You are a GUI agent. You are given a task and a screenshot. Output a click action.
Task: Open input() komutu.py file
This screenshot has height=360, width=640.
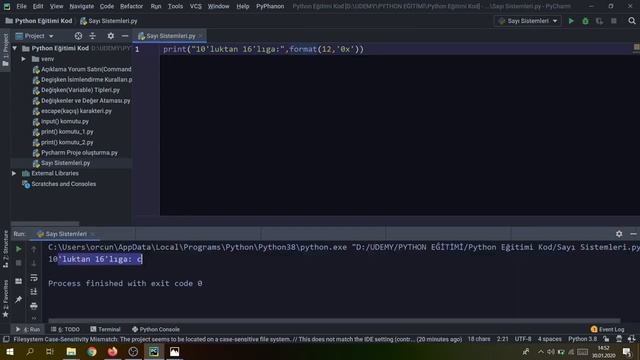pos(64,121)
